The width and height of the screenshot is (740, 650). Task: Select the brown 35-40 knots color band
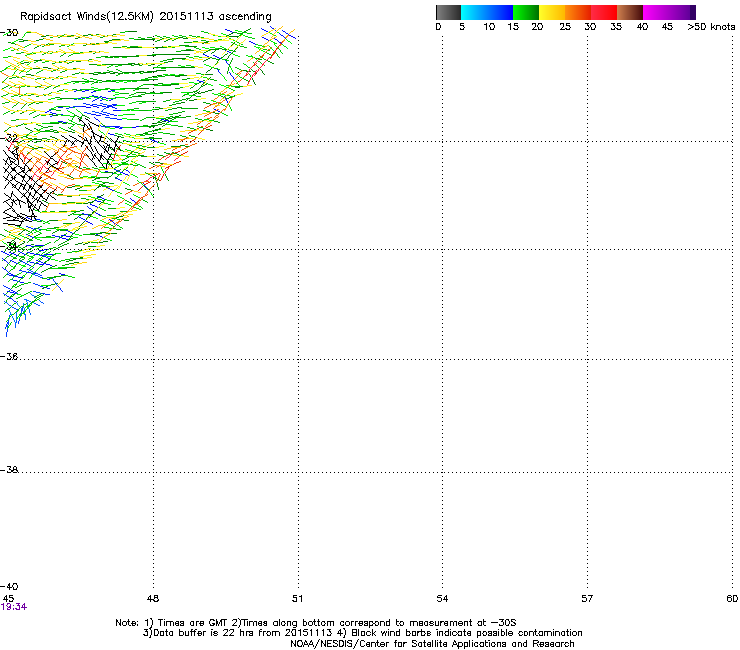click(630, 12)
